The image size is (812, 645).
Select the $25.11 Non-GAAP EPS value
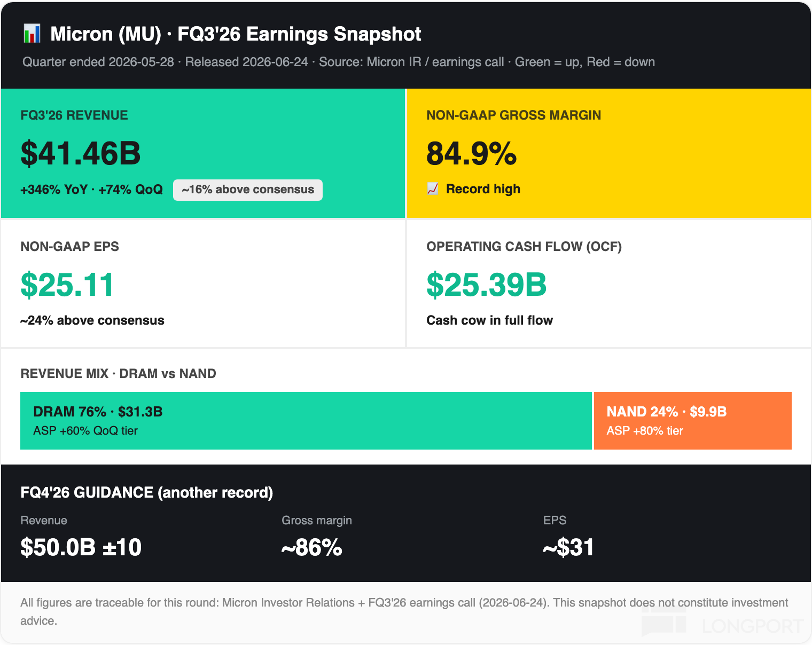[67, 285]
